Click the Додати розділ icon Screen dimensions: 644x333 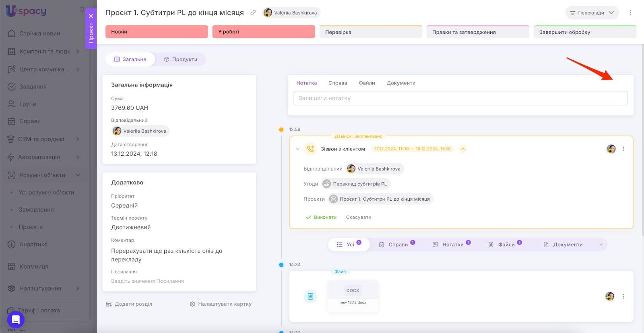(x=109, y=304)
